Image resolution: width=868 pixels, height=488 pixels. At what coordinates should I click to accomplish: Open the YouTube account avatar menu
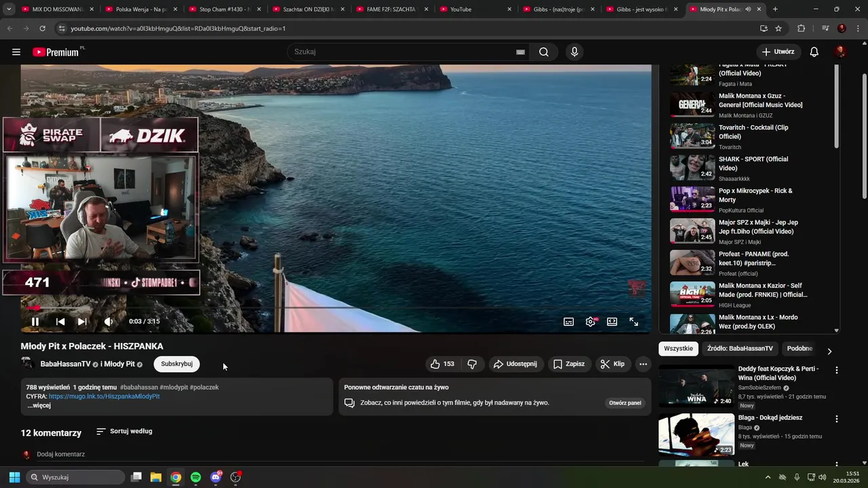click(841, 52)
